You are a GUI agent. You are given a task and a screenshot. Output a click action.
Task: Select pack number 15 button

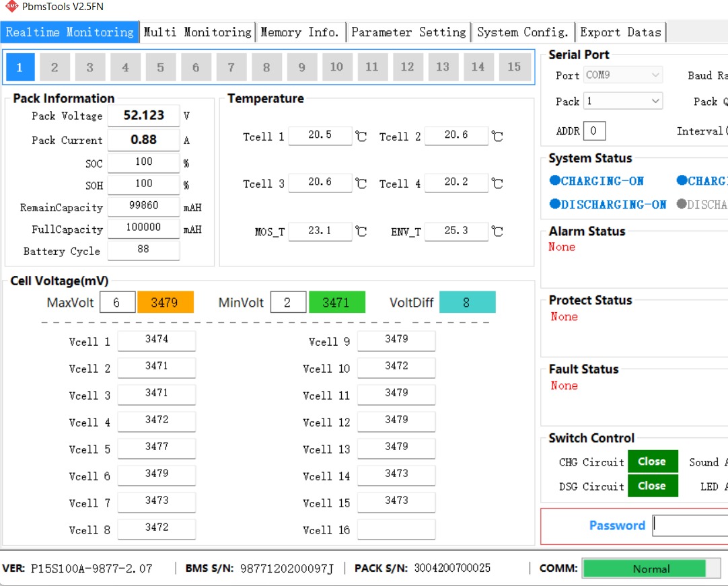[x=514, y=67]
